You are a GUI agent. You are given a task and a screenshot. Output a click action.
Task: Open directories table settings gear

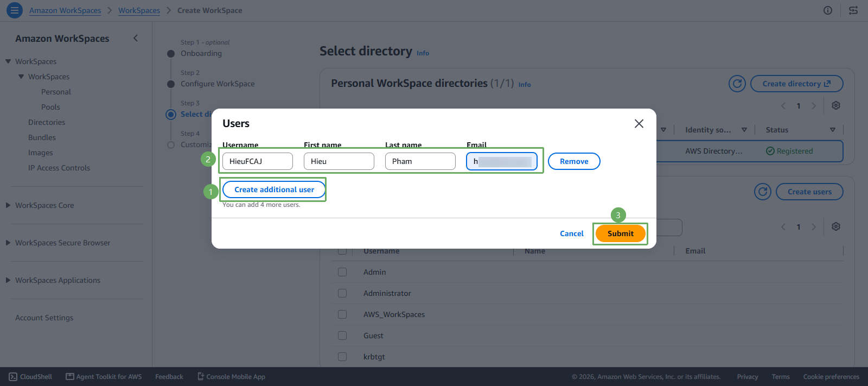pyautogui.click(x=836, y=105)
